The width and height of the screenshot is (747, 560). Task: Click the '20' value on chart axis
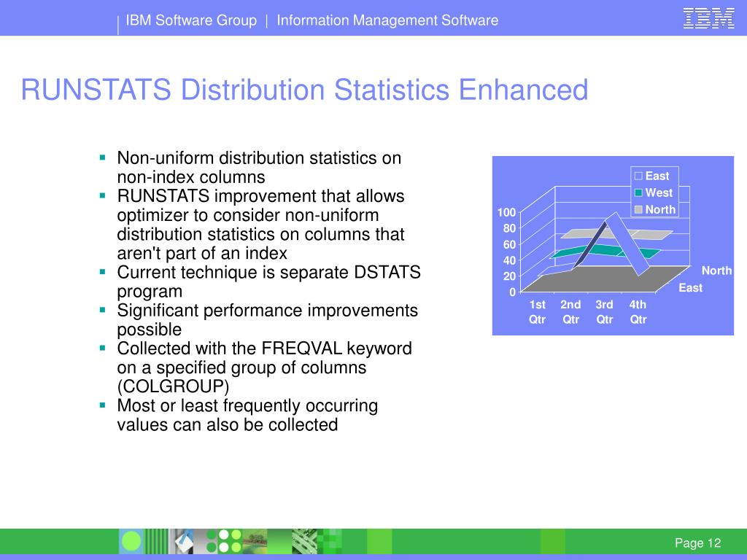(509, 276)
